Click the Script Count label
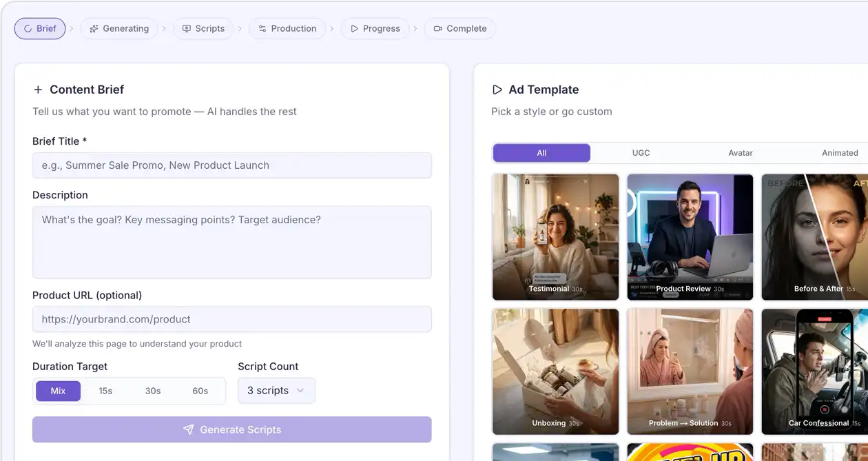Image resolution: width=868 pixels, height=461 pixels. [x=269, y=367]
